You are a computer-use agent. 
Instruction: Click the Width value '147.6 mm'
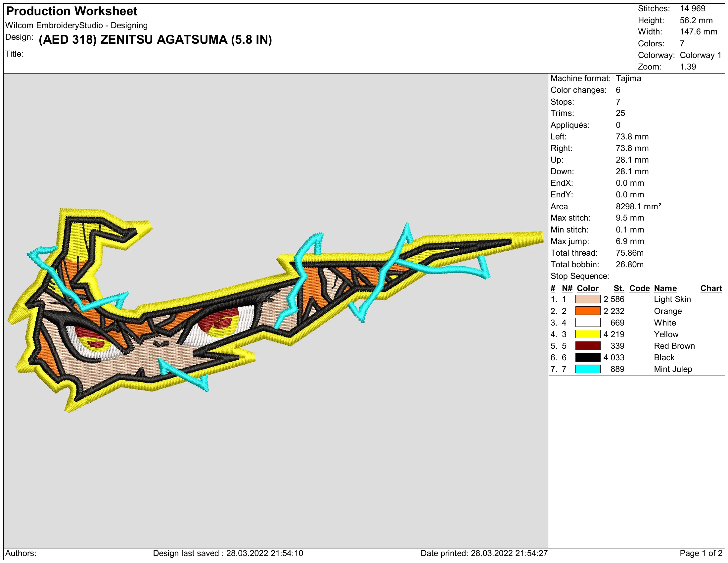pyautogui.click(x=698, y=32)
